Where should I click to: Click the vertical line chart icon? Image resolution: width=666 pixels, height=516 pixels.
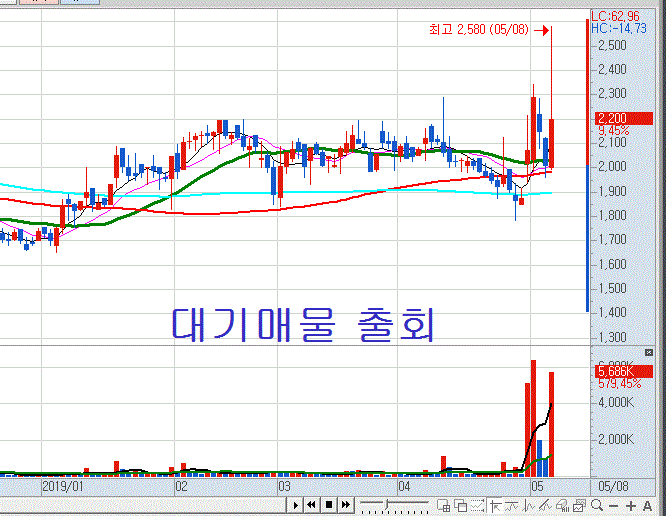point(528,505)
